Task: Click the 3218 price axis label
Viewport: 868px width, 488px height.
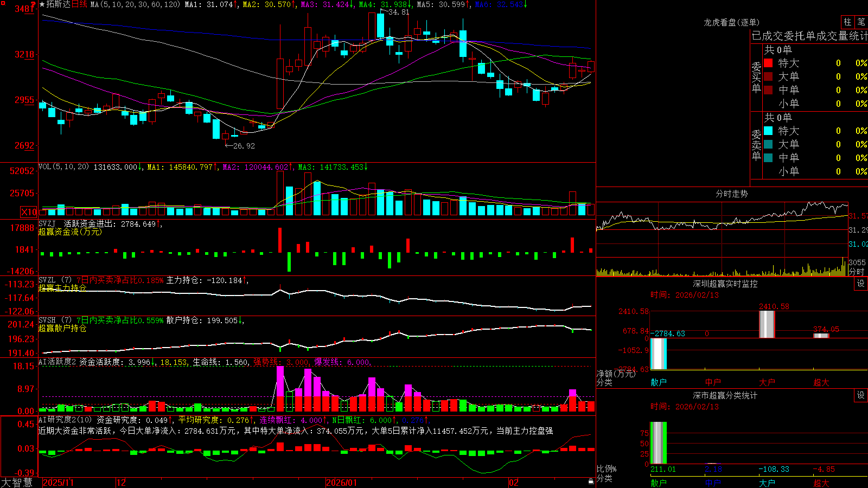Action: (24, 54)
